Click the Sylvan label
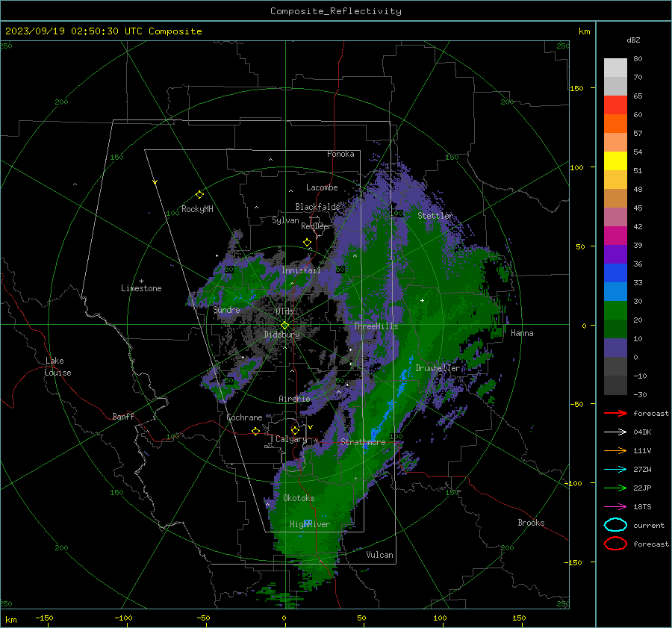The width and height of the screenshot is (672, 628). 285,220
